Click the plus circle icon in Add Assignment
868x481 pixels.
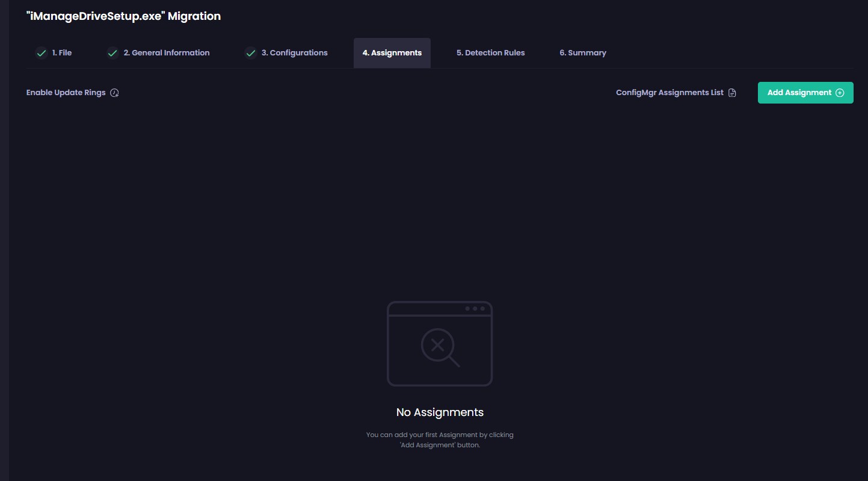pos(840,93)
